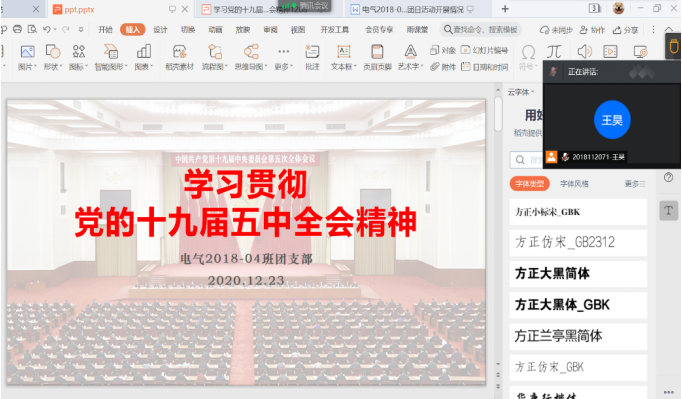Insert 幻灯片编号 slide number
The height and width of the screenshot is (399, 682).
click(x=485, y=50)
